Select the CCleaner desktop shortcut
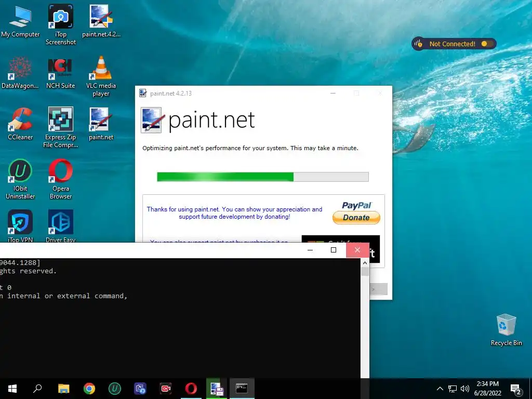This screenshot has width=532, height=399. (x=20, y=124)
